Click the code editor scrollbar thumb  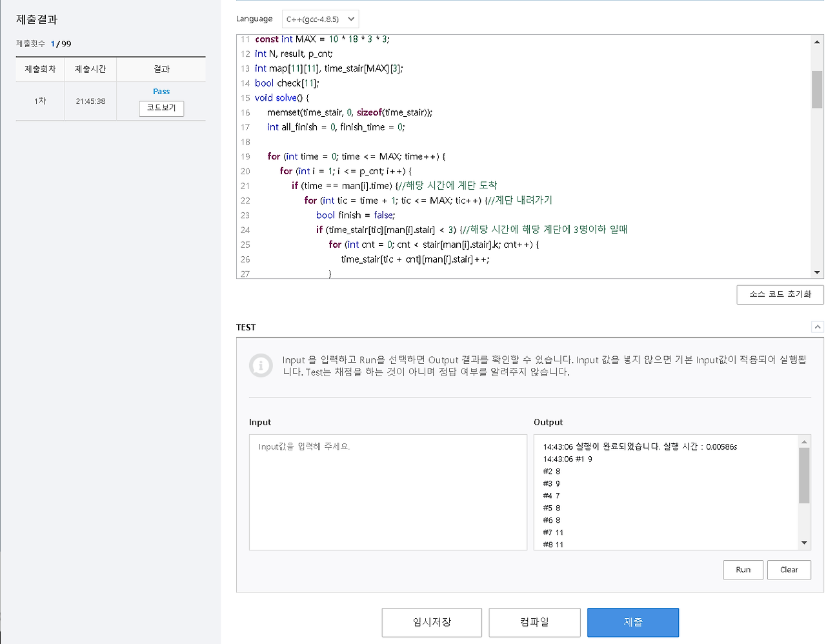coord(816,90)
